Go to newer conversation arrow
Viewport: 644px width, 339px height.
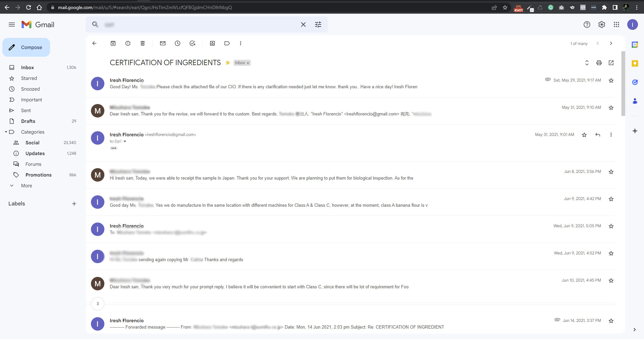point(598,43)
